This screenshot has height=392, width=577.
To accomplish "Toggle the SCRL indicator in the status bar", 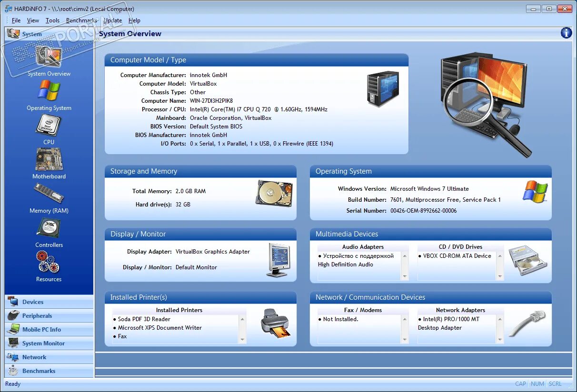I will [555, 383].
